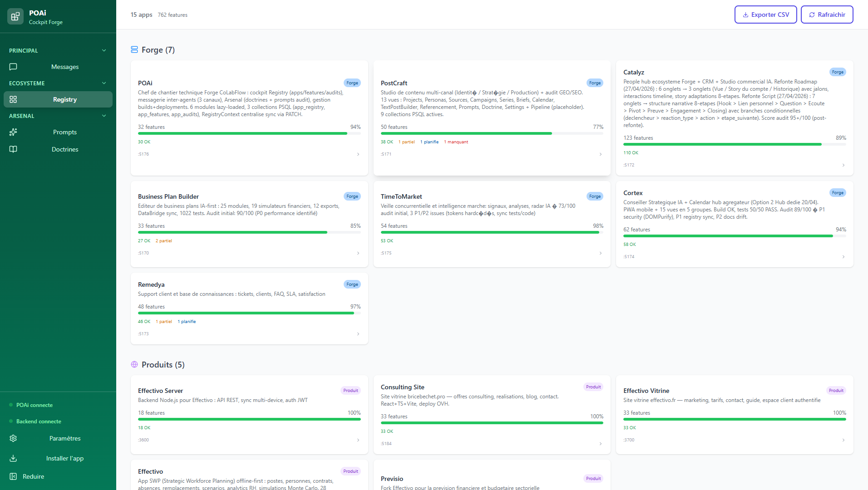Click Remedya's "46 OK" status label
Viewport: 868px width, 490px height.
[144, 322]
